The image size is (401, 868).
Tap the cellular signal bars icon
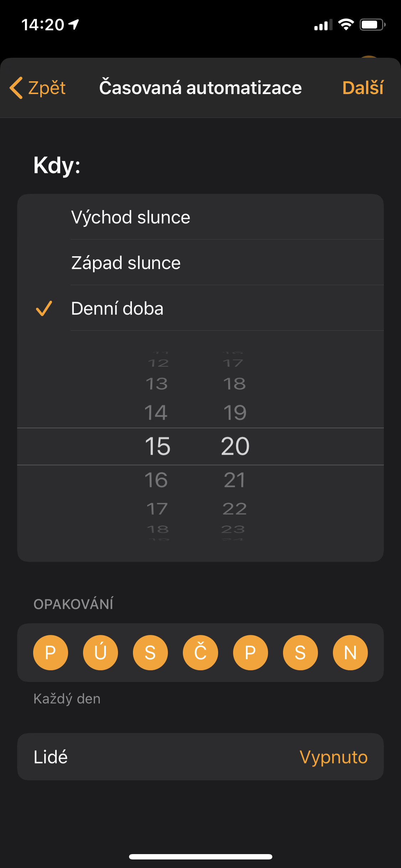pos(323,25)
